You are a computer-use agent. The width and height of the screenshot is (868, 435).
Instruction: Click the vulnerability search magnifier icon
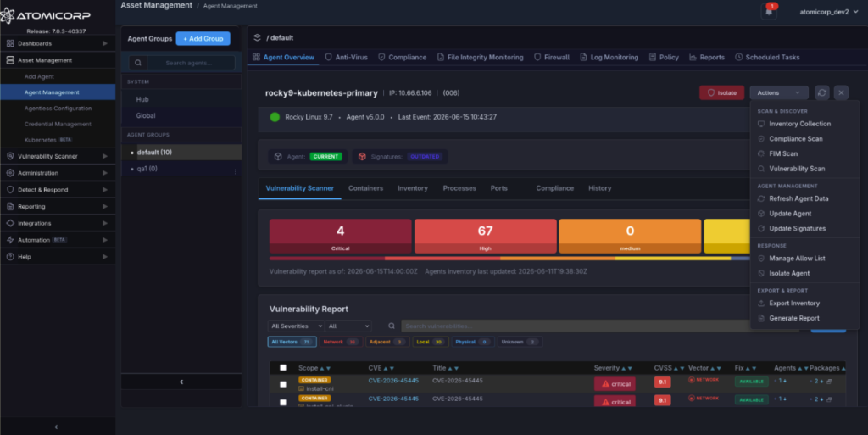point(392,326)
